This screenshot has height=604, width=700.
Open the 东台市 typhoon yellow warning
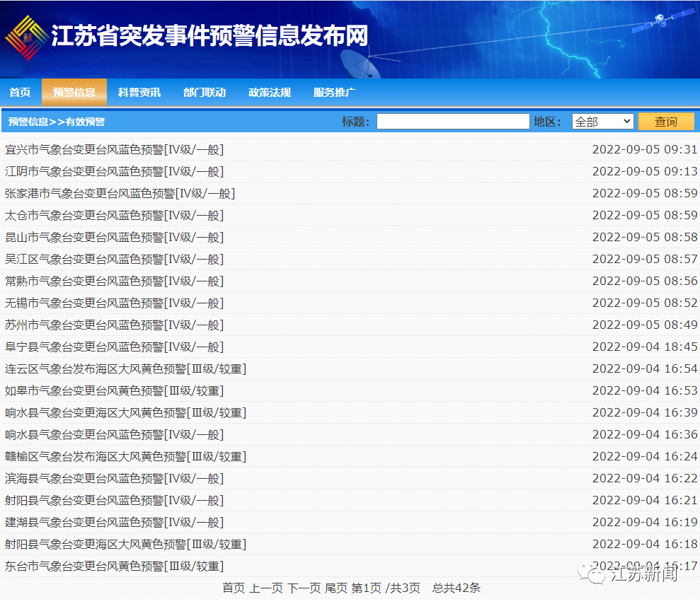tap(113, 566)
